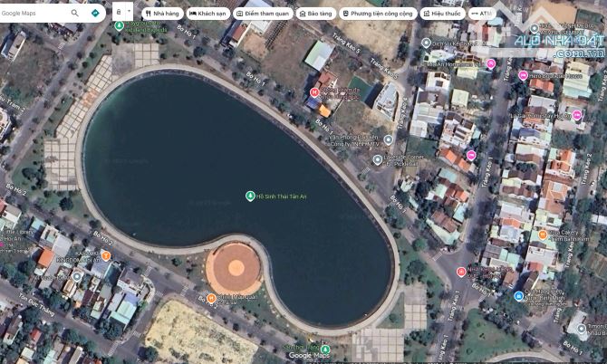Click the Hồ Sinh Thái Tân An lake marker
The width and height of the screenshot is (607, 364).
point(250,196)
